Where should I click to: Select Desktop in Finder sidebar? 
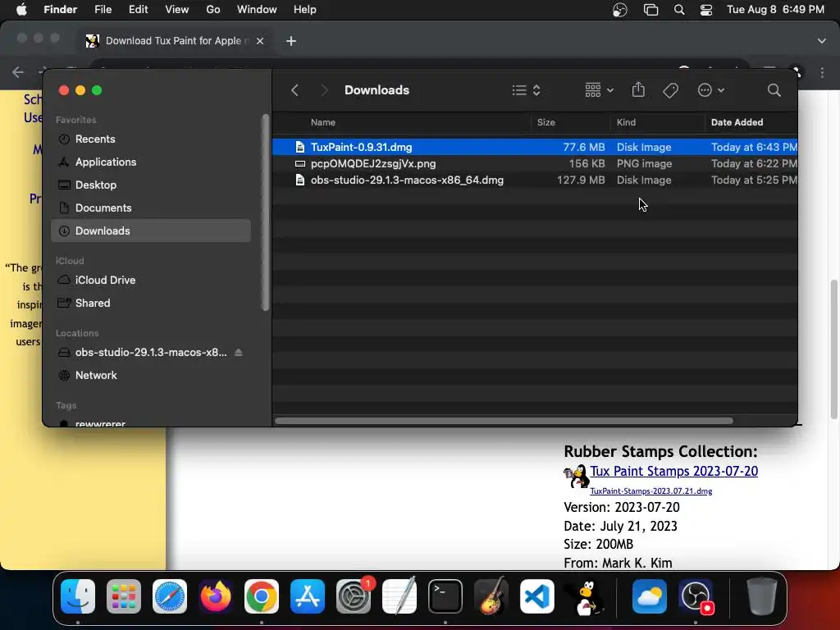point(151,185)
